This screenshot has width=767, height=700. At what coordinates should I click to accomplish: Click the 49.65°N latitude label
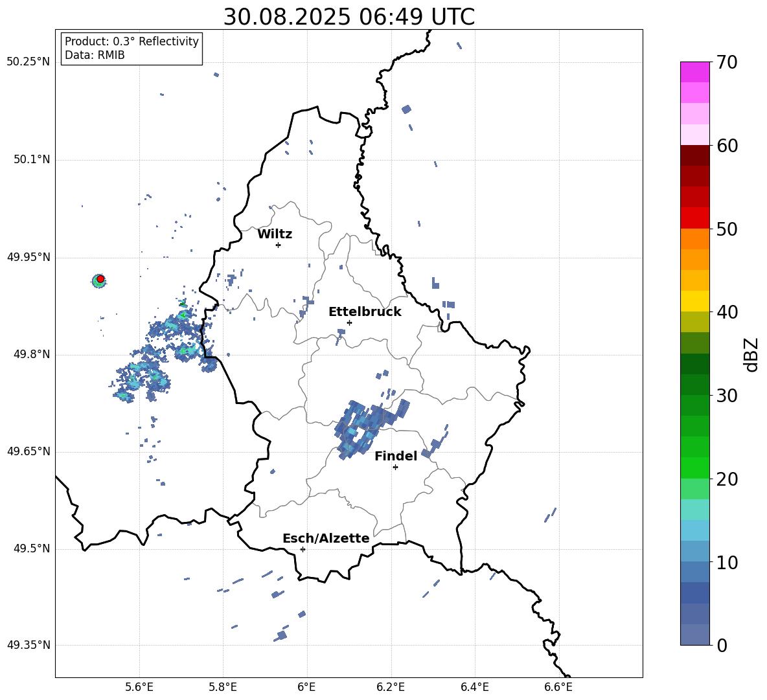(29, 451)
